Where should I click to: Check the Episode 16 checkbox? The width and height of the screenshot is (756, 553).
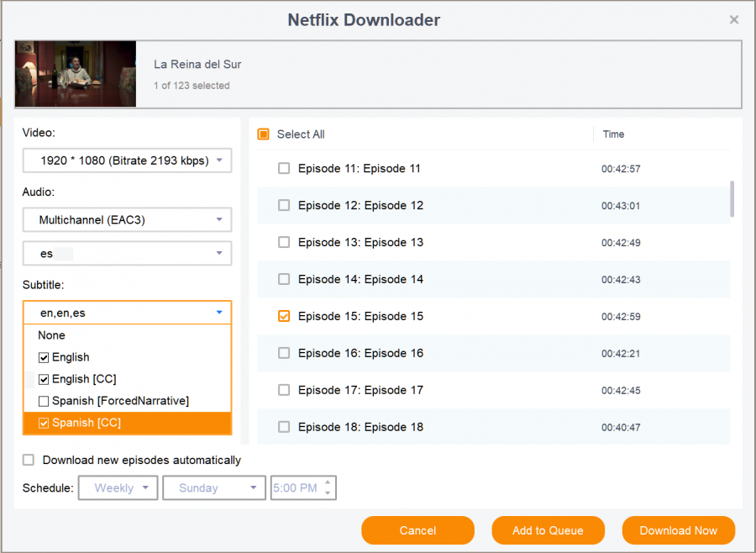(x=284, y=353)
